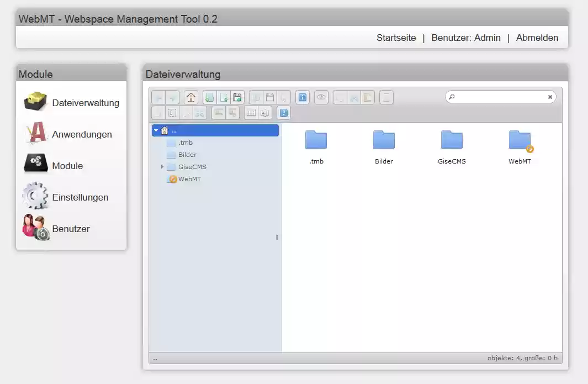Image resolution: width=588 pixels, height=384 pixels.
Task: Open Anwendungen module in sidebar
Action: click(82, 134)
